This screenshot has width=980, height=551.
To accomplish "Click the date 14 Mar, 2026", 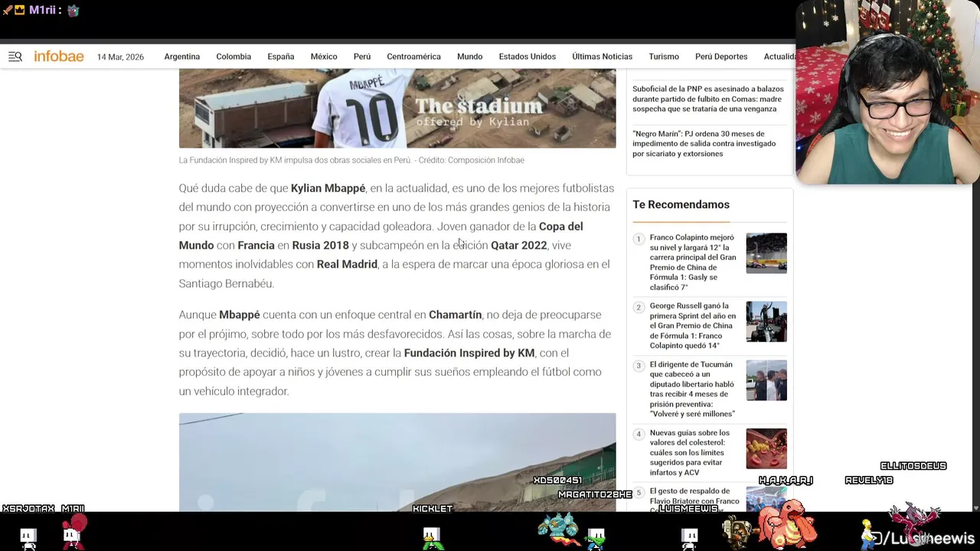I will [x=120, y=57].
